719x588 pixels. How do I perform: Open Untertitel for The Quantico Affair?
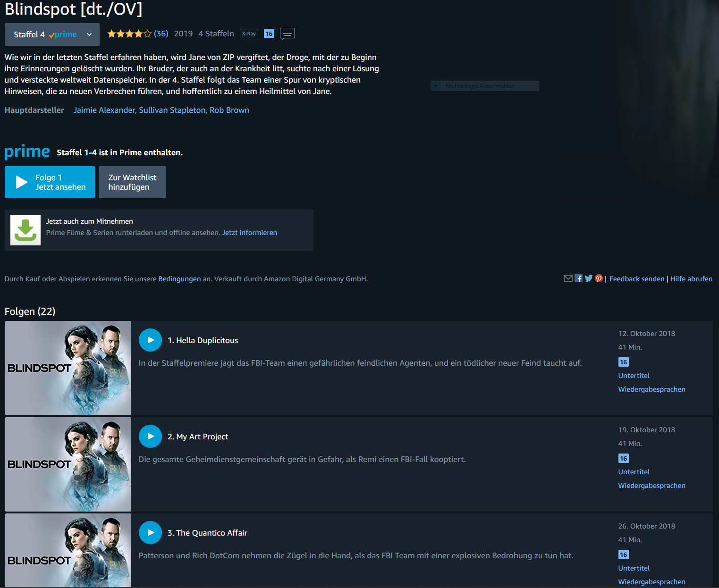pos(634,568)
